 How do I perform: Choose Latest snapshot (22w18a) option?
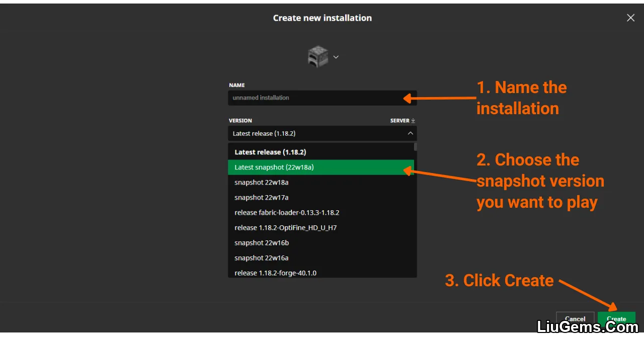click(x=321, y=167)
